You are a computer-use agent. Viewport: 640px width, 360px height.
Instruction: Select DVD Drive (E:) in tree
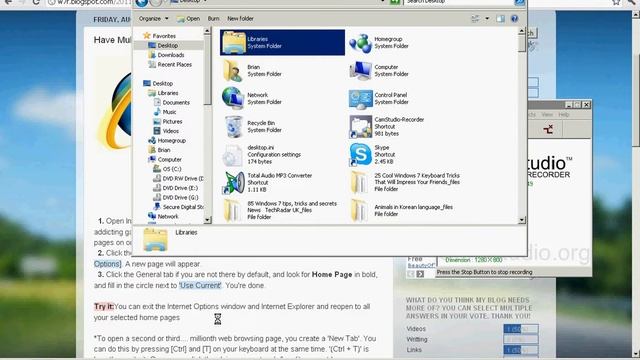click(176, 188)
